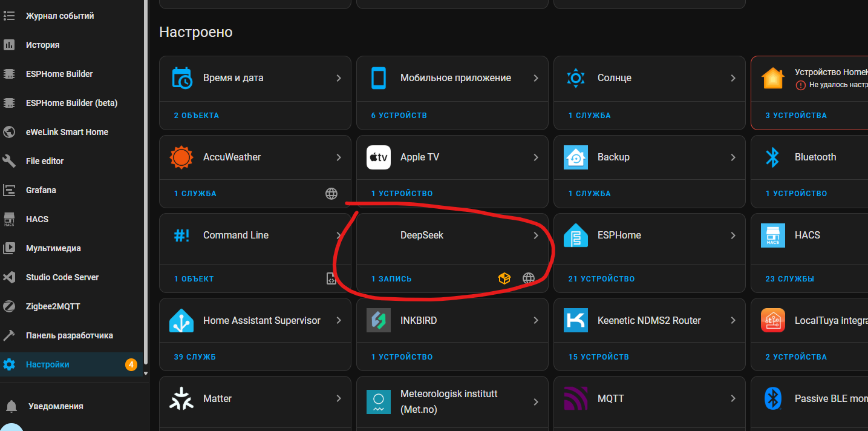Open AccuWeather using its arrow chevron

[339, 157]
